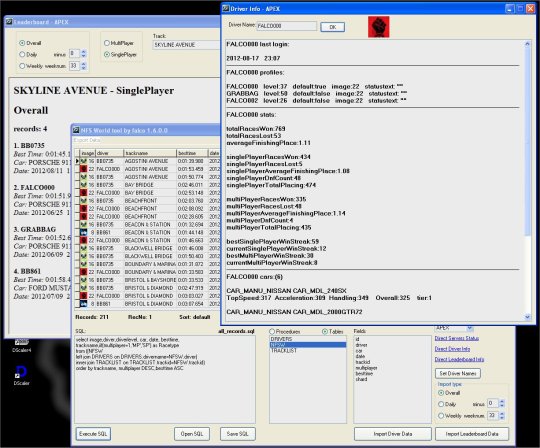
Task: Open the DScaler4 desktop shortcut
Action: click(x=21, y=345)
